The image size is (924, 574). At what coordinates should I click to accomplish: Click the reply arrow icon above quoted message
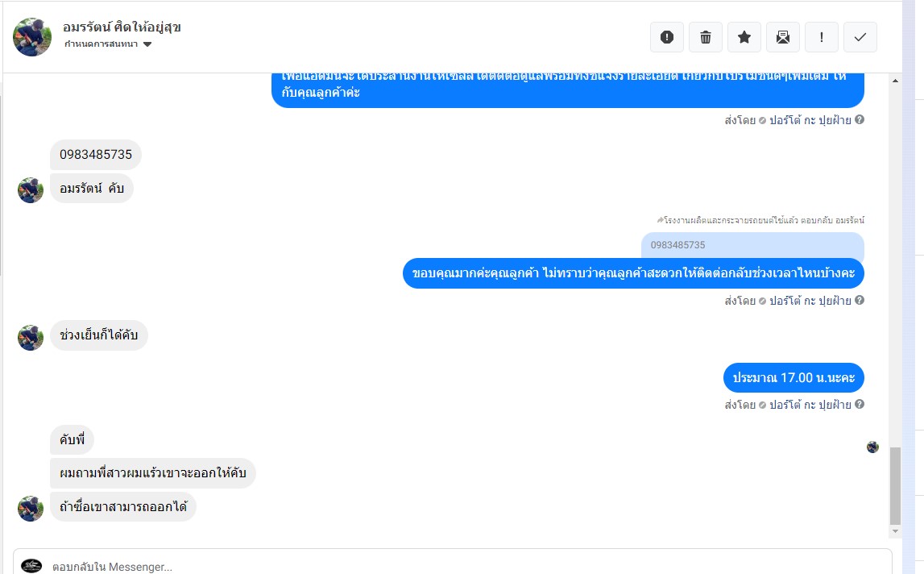tap(660, 220)
